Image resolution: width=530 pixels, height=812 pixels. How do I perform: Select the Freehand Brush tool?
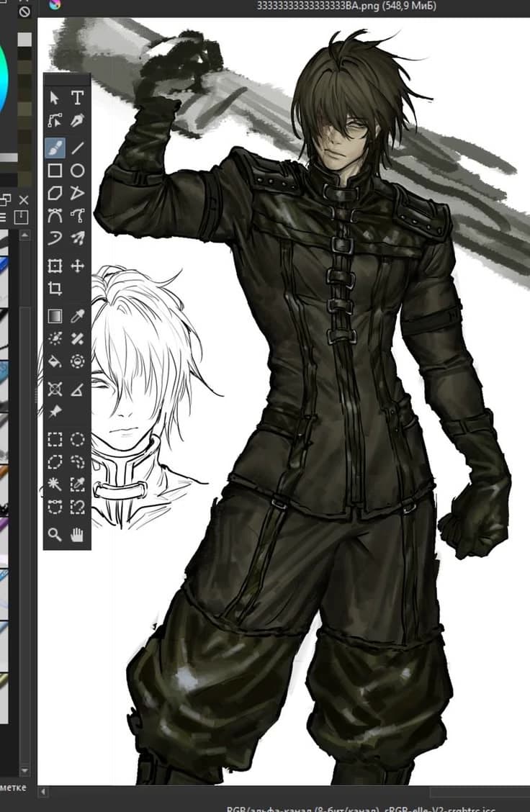[55, 148]
